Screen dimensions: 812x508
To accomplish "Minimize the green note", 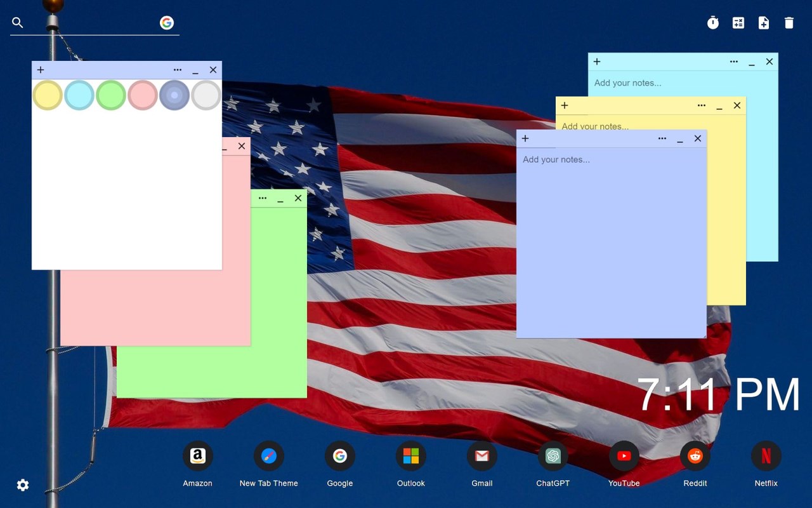I will (280, 199).
